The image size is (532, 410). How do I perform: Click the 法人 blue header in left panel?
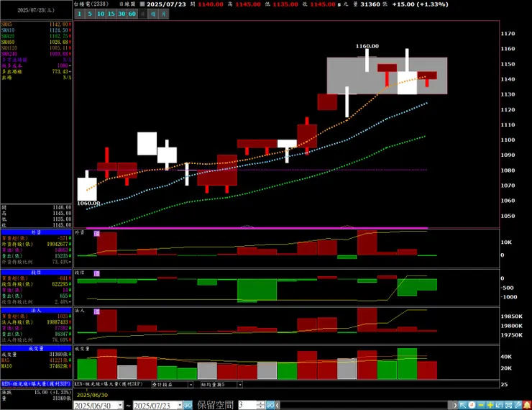pyautogui.click(x=36, y=310)
